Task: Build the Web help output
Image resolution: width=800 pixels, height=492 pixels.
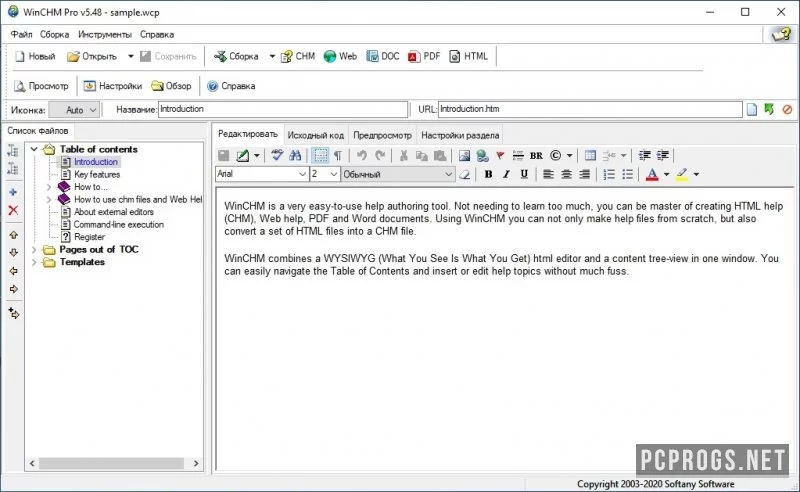Action: point(340,56)
